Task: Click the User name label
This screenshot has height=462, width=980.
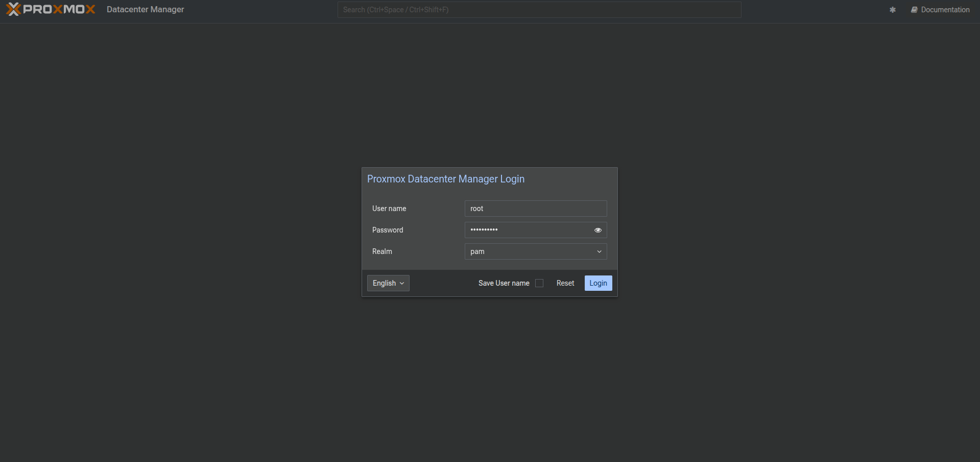Action: pyautogui.click(x=389, y=209)
